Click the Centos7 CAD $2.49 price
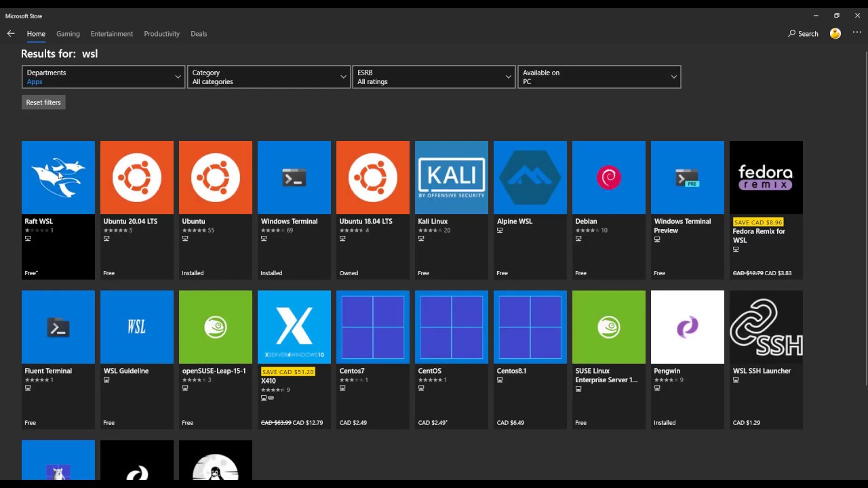The image size is (868, 488). pos(353,423)
